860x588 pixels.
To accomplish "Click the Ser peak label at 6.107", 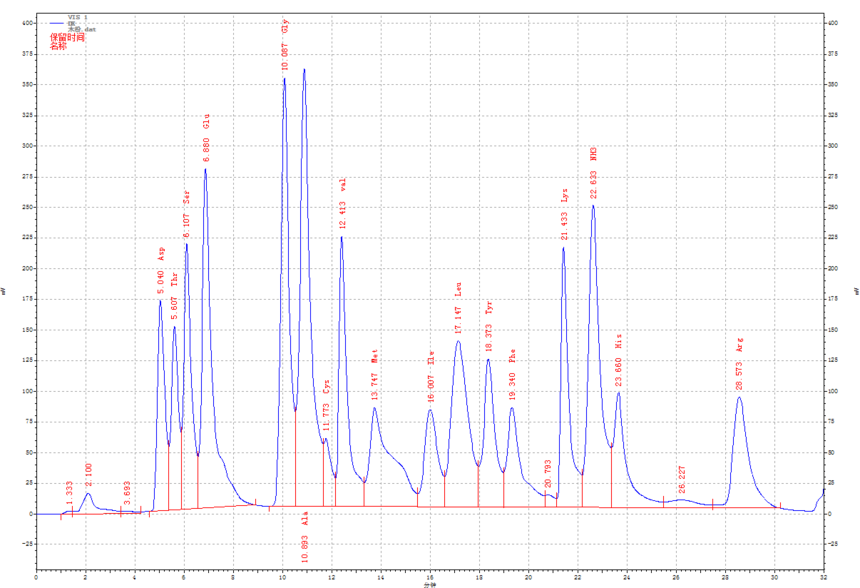I will click(186, 214).
